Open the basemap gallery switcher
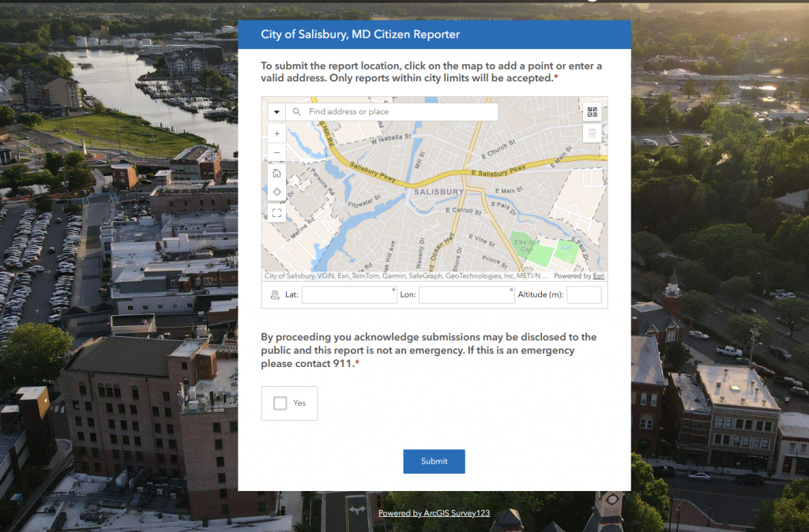This screenshot has width=809, height=532. pyautogui.click(x=592, y=112)
